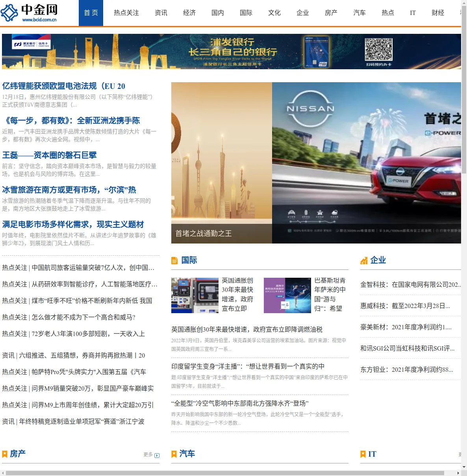Image resolution: width=467 pixels, height=476 pixels.
Task: Click the Nissan e-POWER car slide image
Action: pos(367,163)
